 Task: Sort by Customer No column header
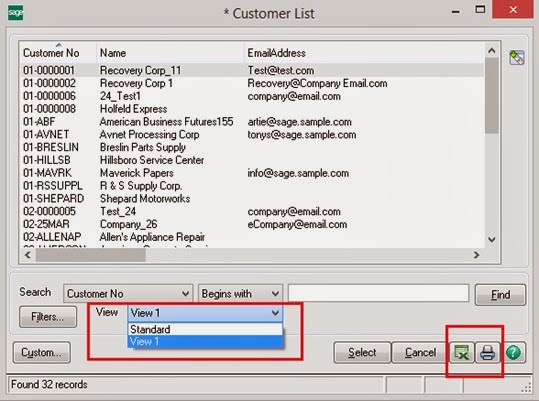58,53
